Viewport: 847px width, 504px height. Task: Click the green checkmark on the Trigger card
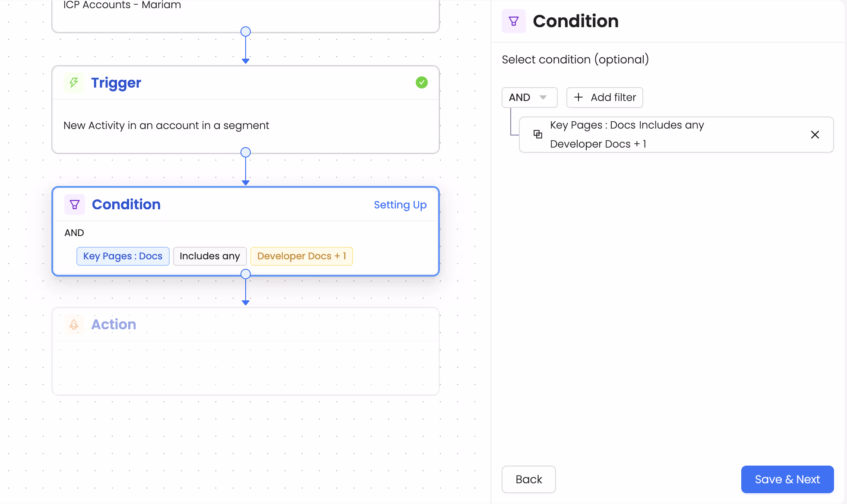point(422,82)
